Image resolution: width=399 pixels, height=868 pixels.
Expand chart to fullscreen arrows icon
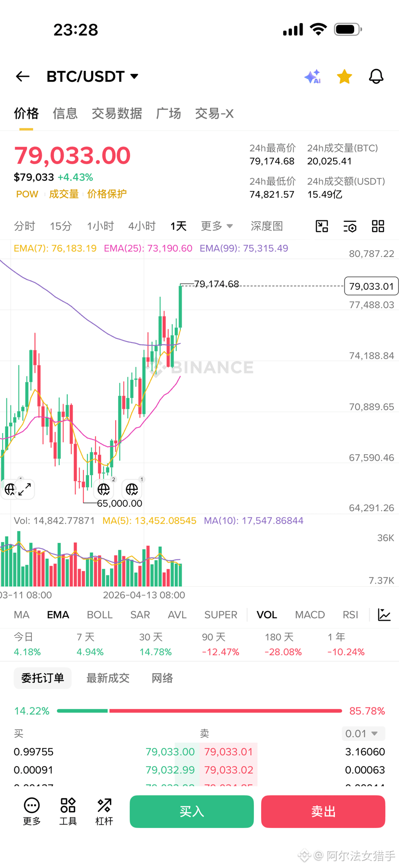point(25,489)
